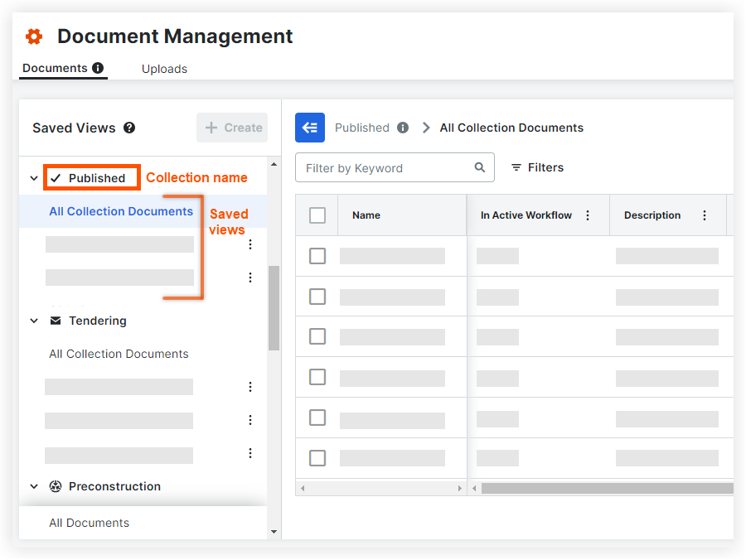Check the sixth document row checkbox

pos(317,458)
